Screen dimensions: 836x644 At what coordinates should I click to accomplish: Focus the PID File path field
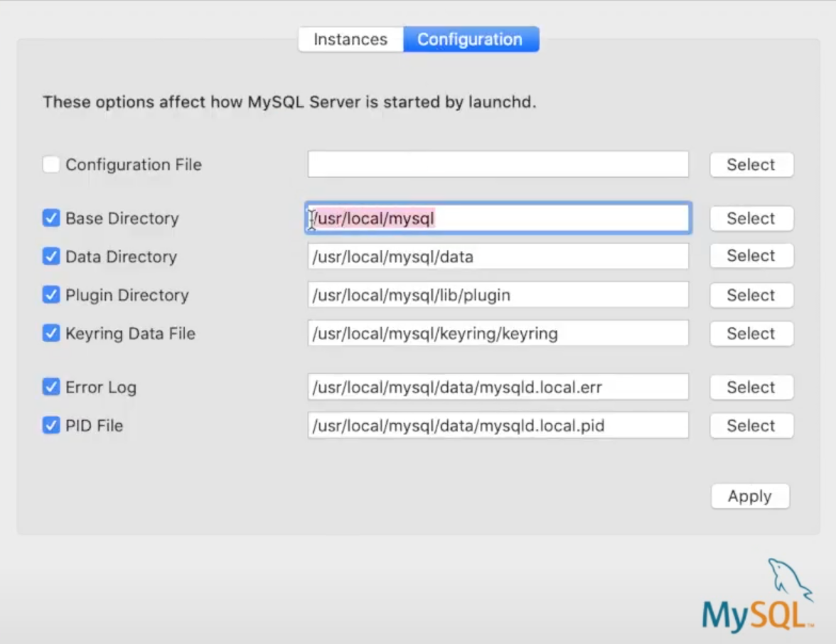pos(498,425)
